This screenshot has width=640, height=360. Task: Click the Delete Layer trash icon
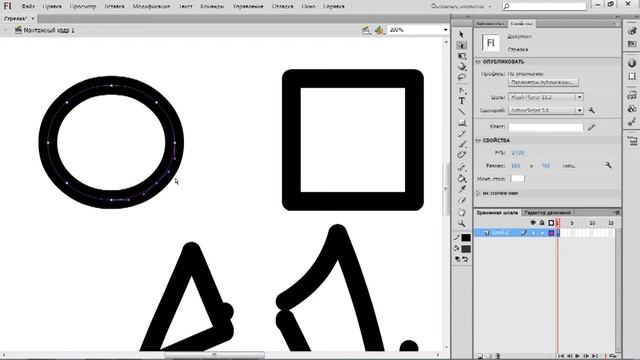pyautogui.click(x=498, y=356)
